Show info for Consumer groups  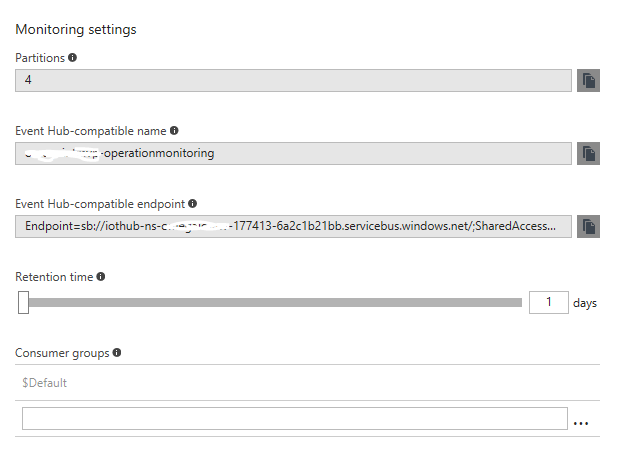pos(117,353)
